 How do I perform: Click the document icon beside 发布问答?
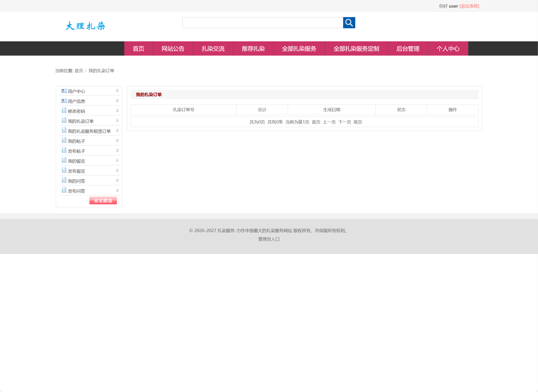64,190
